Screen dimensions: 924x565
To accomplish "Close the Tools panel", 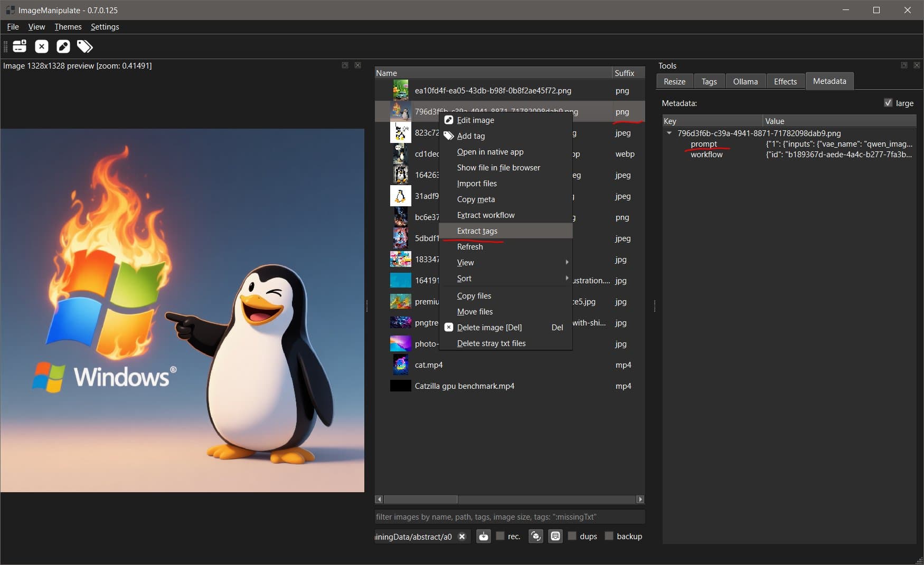I will pyautogui.click(x=917, y=65).
